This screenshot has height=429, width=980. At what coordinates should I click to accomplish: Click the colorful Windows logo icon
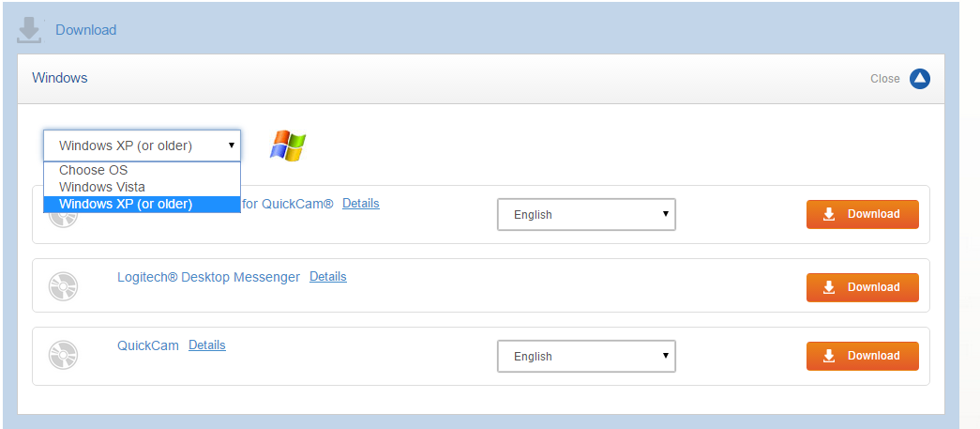[288, 146]
